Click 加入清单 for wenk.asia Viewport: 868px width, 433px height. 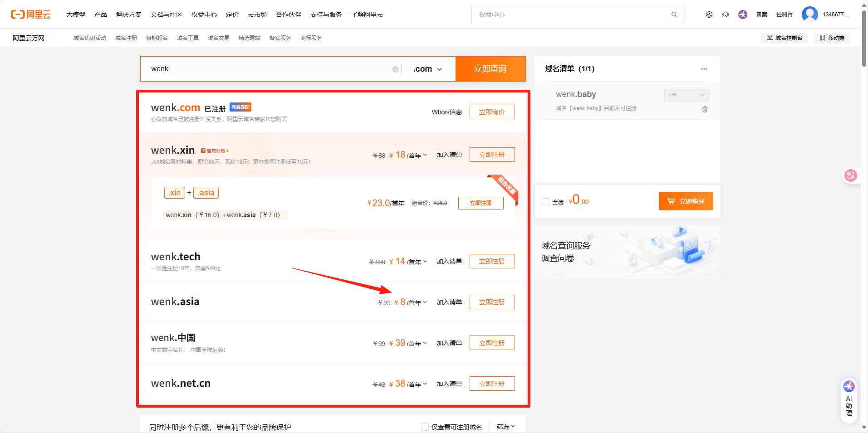point(449,302)
